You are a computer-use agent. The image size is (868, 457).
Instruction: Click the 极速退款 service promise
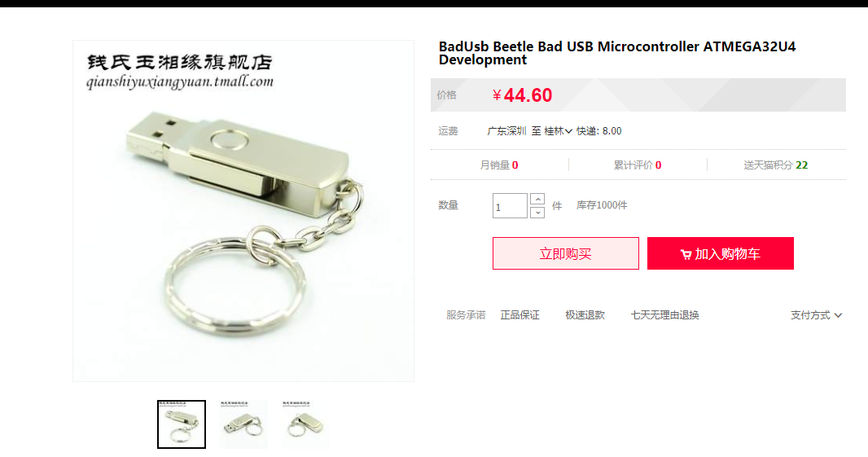585,315
